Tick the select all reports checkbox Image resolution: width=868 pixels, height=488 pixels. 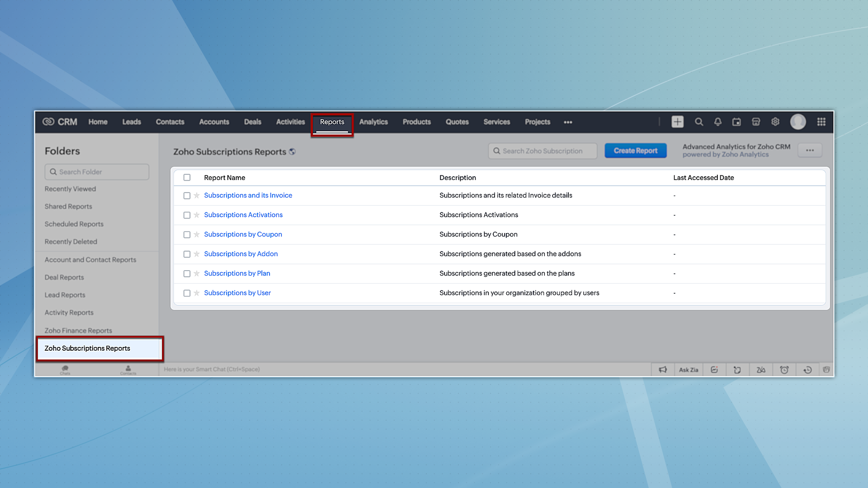point(187,178)
